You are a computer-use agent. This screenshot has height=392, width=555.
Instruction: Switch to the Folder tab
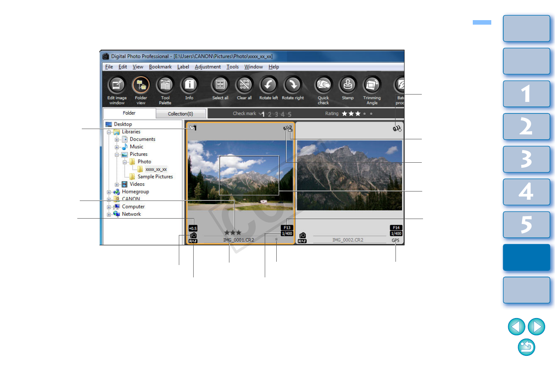coord(129,113)
